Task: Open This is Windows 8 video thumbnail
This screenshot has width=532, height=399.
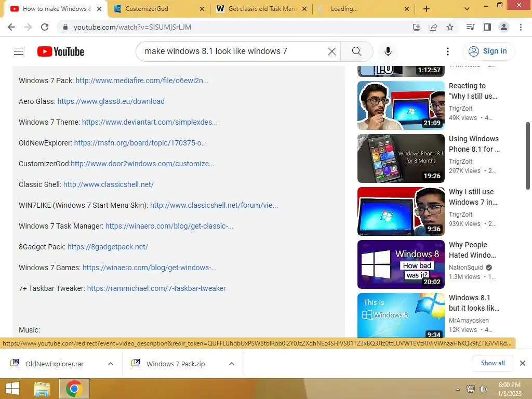Action: coord(401,315)
